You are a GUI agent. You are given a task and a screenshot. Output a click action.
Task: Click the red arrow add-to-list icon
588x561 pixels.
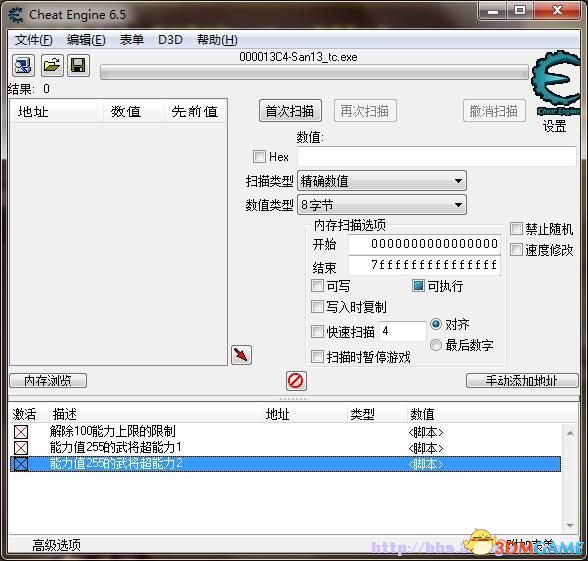tap(241, 355)
